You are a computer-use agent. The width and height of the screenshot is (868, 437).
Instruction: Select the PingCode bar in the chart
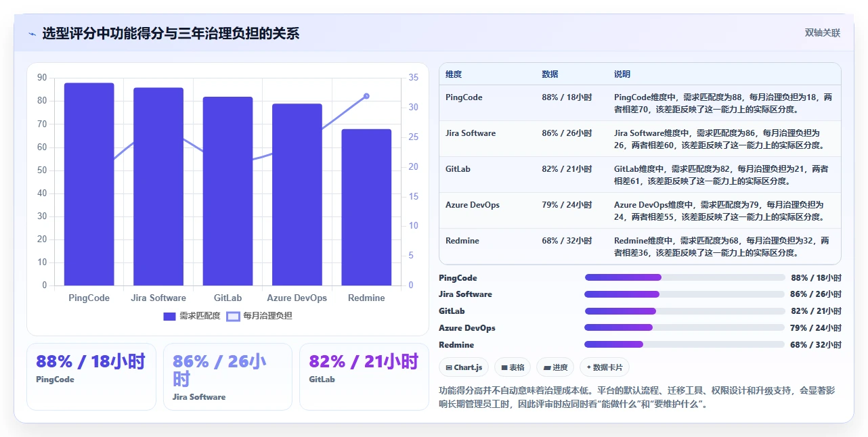[x=89, y=184]
